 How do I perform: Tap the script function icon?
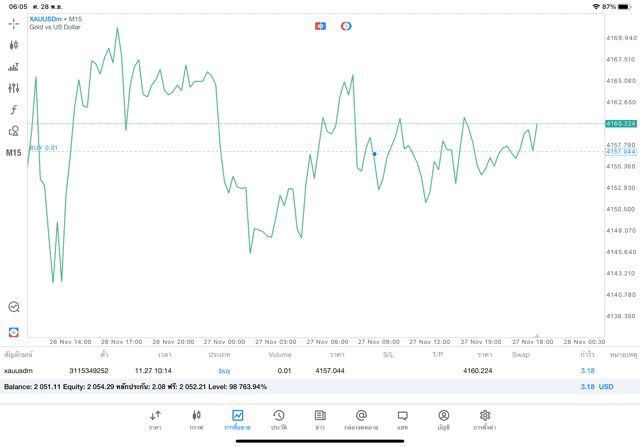(13, 109)
